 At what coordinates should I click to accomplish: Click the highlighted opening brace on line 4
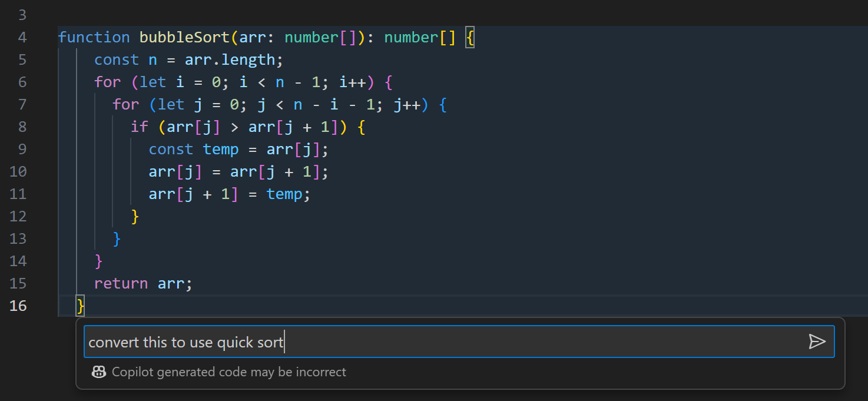[x=471, y=37]
